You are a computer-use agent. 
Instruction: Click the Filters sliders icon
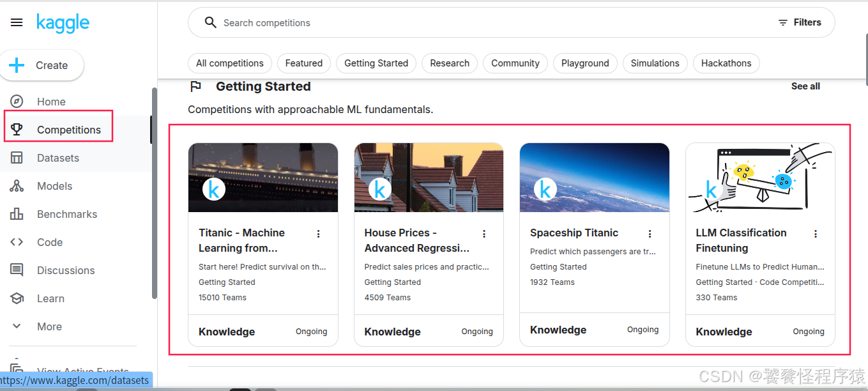pos(783,22)
